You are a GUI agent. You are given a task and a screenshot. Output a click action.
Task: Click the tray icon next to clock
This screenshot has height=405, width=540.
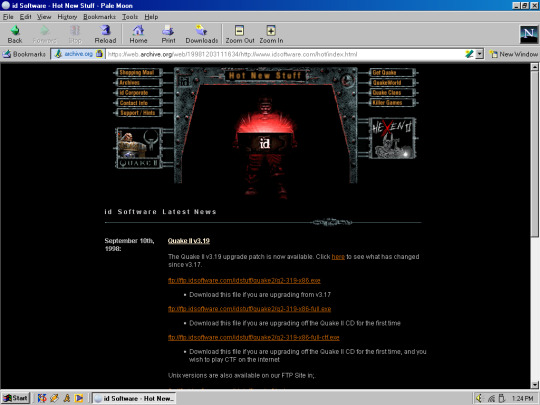(502, 398)
